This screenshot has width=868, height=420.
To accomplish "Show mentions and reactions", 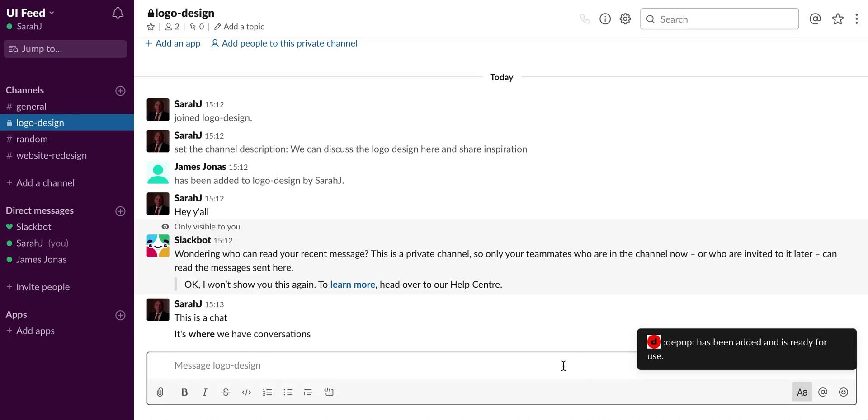I will (815, 19).
